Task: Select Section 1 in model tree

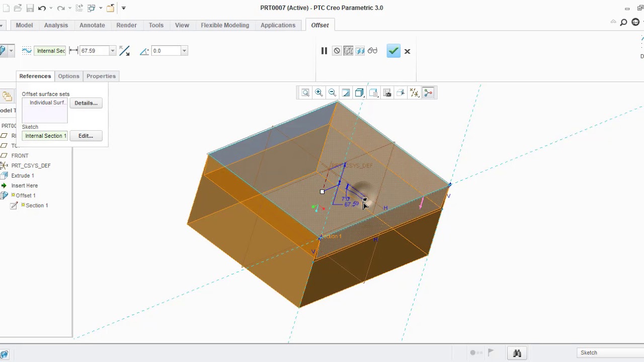Action: point(37,205)
